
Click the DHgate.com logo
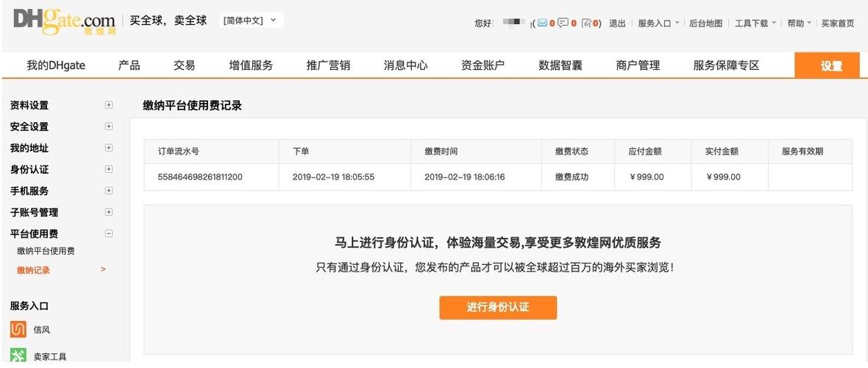point(64,21)
